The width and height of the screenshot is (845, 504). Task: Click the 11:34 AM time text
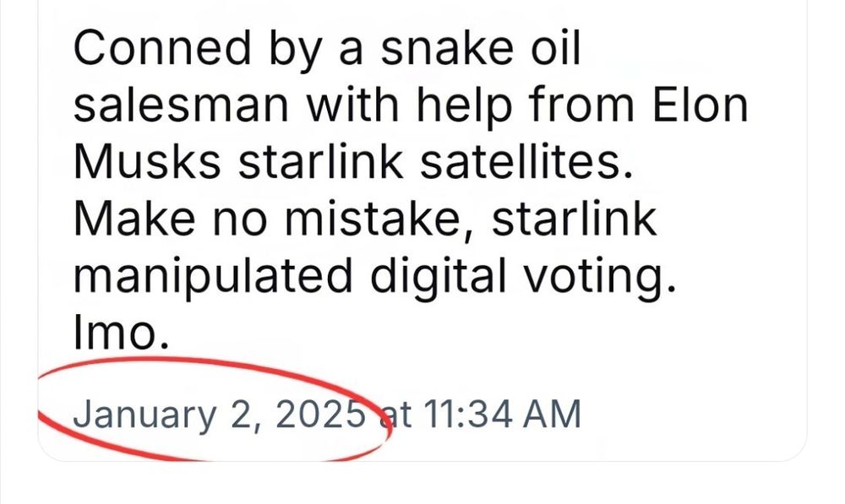click(x=502, y=415)
